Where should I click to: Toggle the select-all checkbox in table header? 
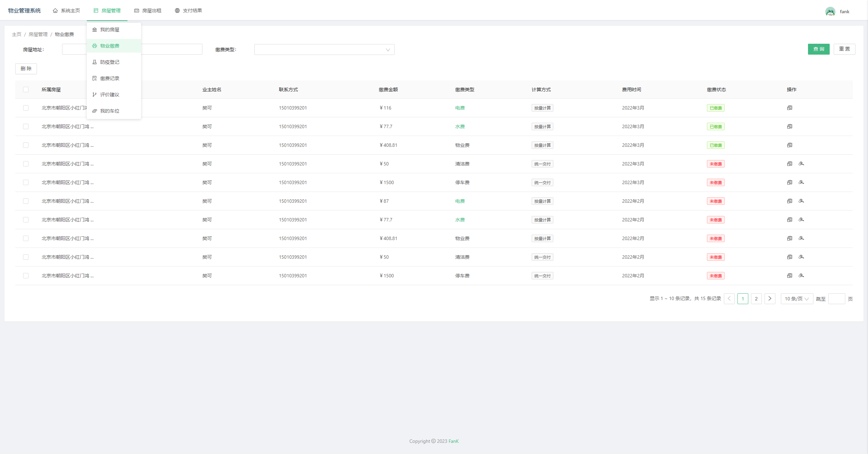click(x=26, y=90)
